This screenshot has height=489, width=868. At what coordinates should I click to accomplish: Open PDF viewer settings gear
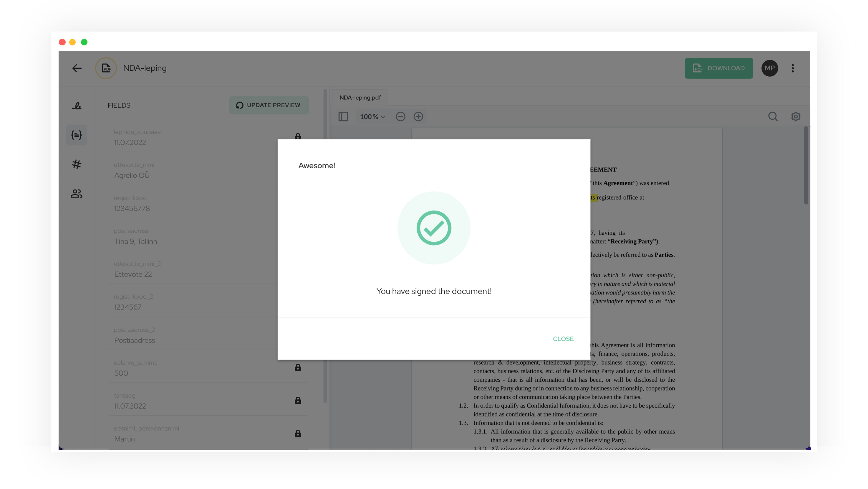[x=796, y=117]
